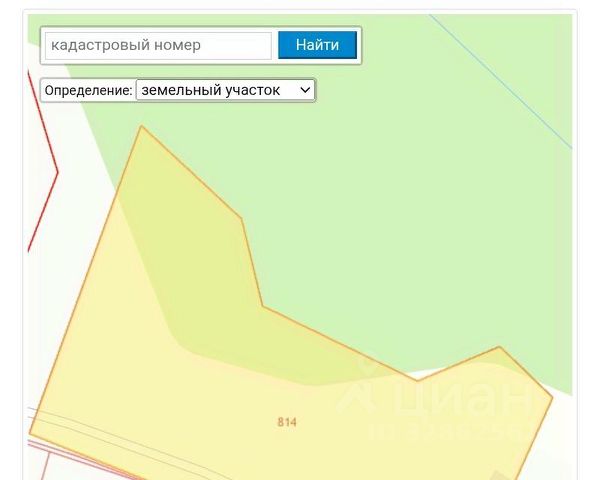Image resolution: width=600 pixels, height=480 pixels.
Task: Click the parcel label 814
Action: pos(287,422)
